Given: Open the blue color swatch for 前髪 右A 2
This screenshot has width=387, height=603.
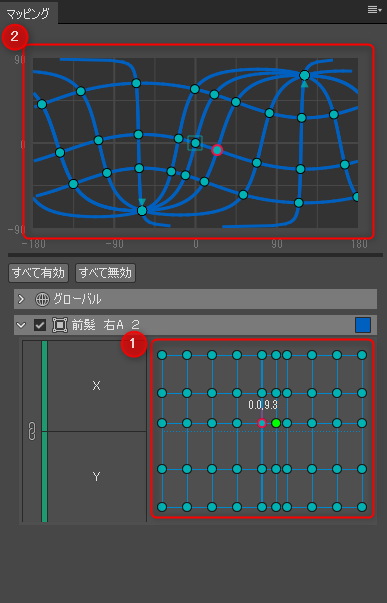Looking at the screenshot, I should 363,325.
